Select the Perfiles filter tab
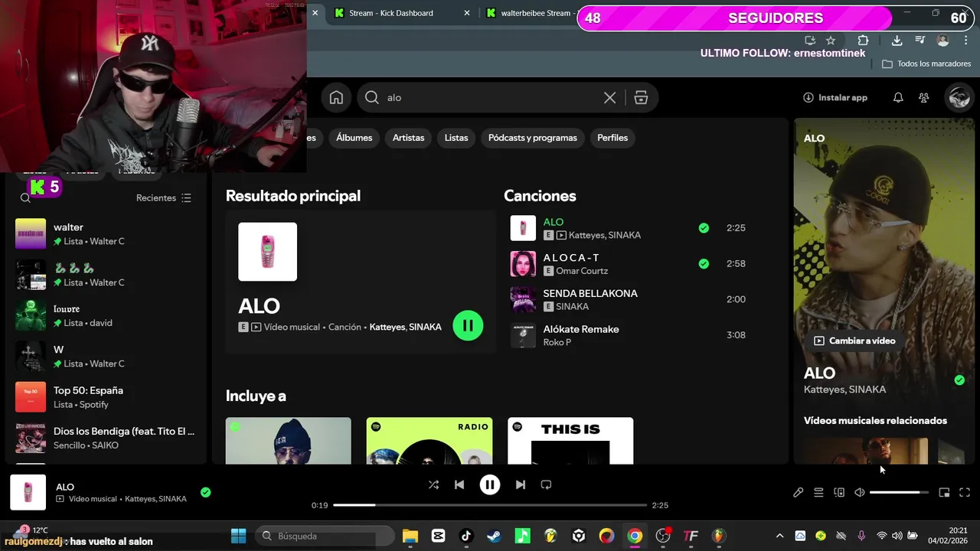980x551 pixels. tap(612, 138)
